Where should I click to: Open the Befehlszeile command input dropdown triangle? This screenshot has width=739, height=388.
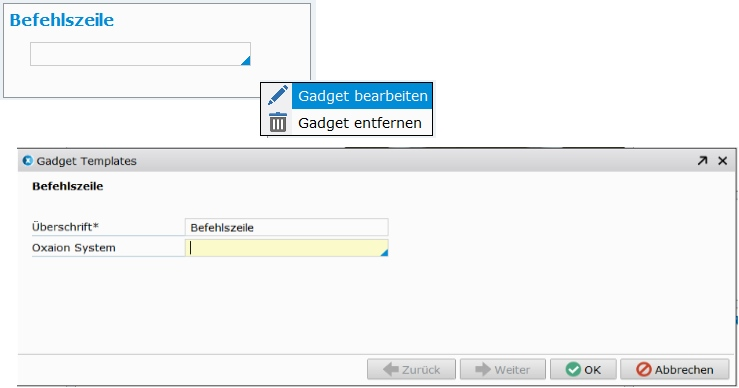click(246, 60)
